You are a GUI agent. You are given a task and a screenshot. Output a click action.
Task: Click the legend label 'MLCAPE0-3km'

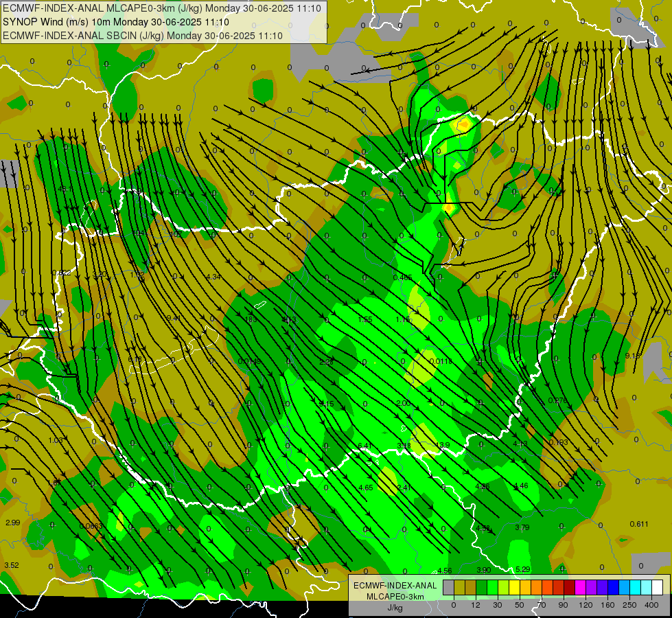point(395,597)
